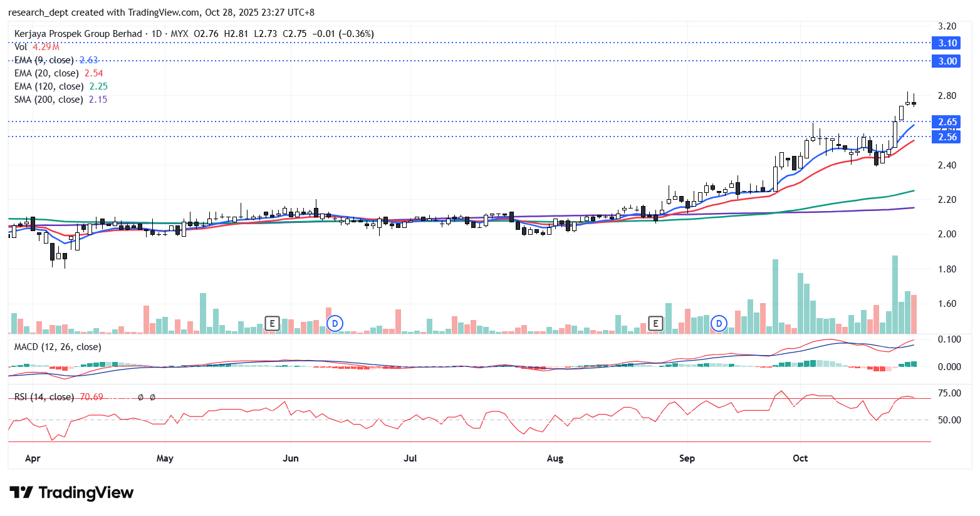Open the dividend 'D' marker in September

click(719, 323)
